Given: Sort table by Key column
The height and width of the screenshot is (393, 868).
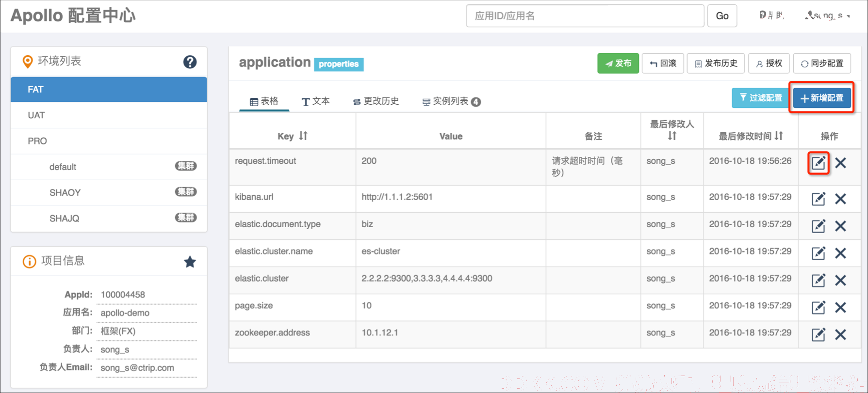Looking at the screenshot, I should click(303, 136).
